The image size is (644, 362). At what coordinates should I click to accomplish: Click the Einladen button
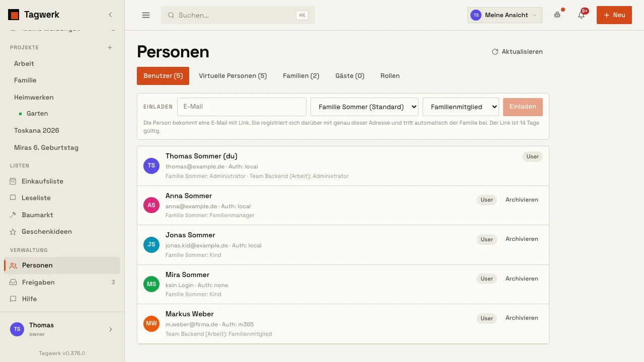[x=523, y=107]
